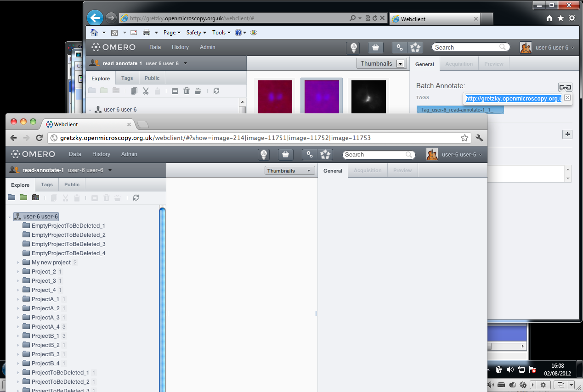Viewport: 583px width, 392px height.
Task: Open the lightbulb icon in Chrome's OMERO header
Action: point(264,155)
